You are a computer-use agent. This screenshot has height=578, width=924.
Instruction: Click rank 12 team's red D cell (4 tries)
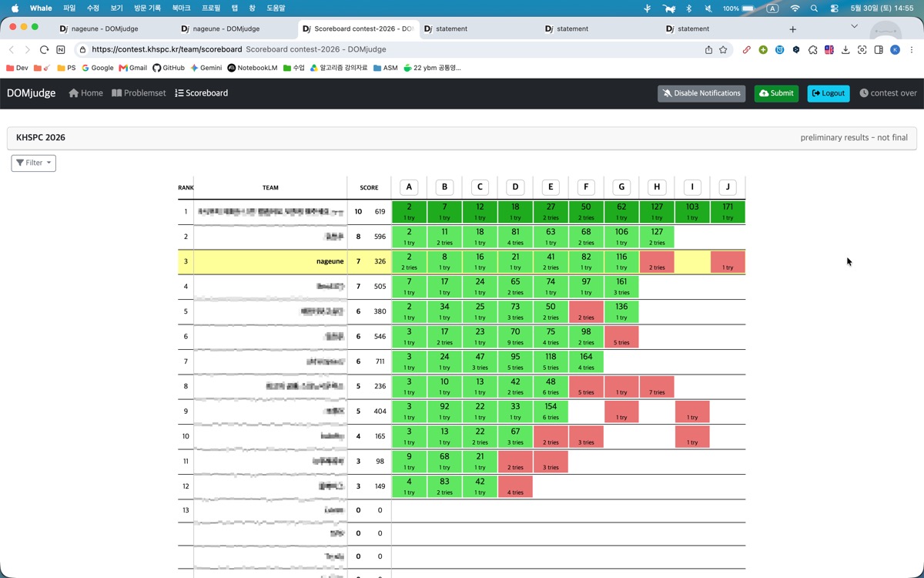515,487
